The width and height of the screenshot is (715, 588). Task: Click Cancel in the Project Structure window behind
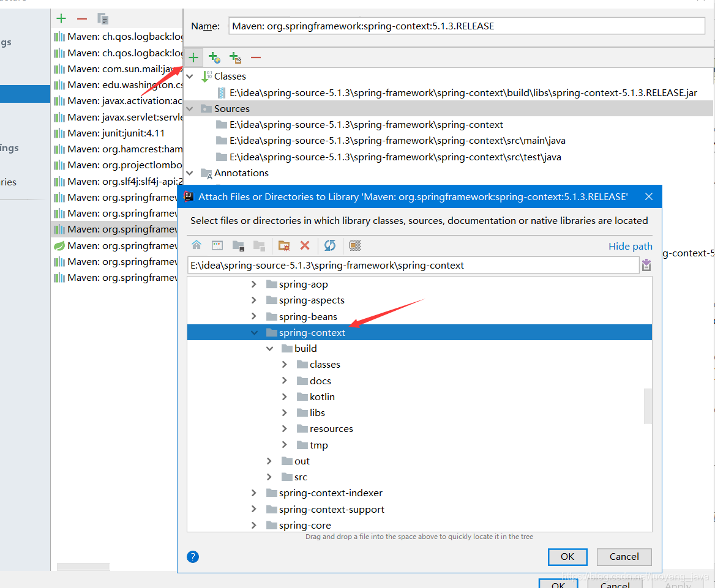615,584
